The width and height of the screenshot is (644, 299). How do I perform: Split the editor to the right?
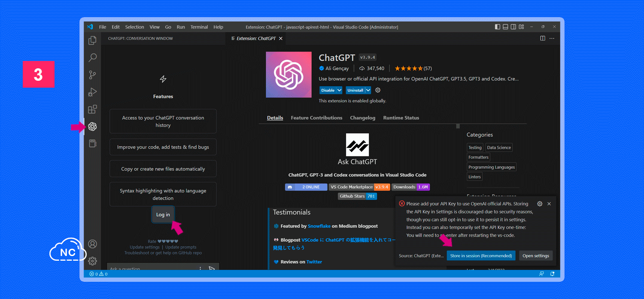pyautogui.click(x=543, y=38)
